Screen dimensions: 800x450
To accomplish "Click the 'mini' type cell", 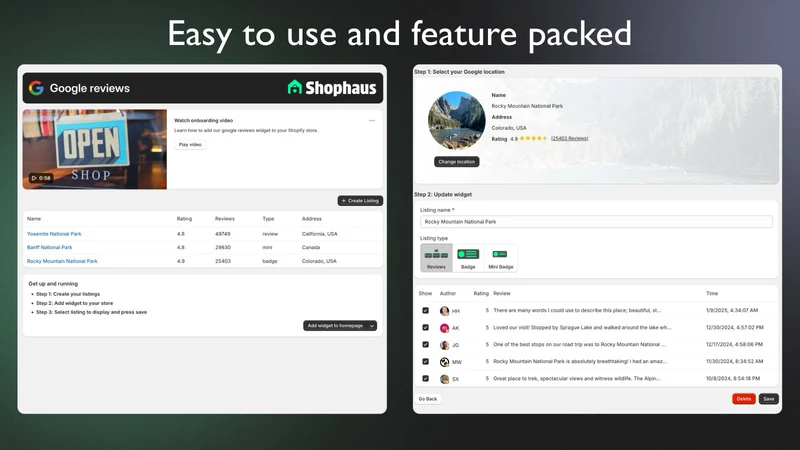I will pyautogui.click(x=267, y=247).
